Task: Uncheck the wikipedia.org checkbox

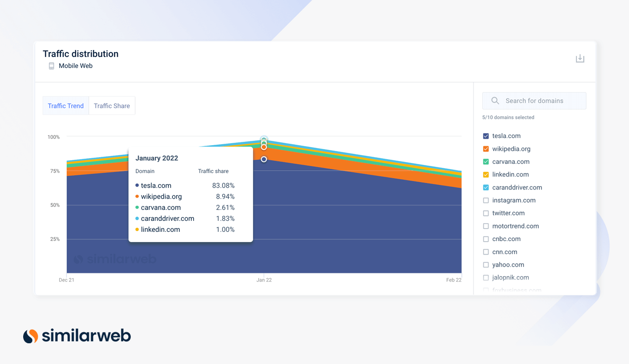Action: pos(486,149)
